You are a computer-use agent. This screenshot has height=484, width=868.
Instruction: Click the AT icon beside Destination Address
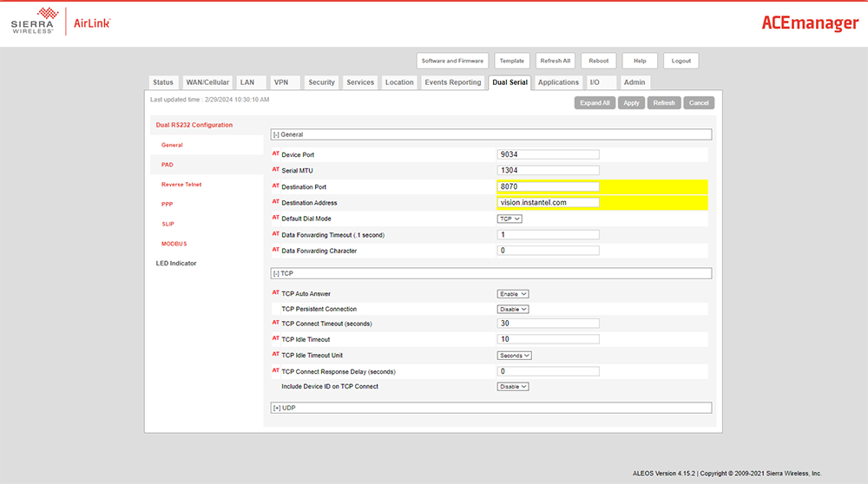[x=276, y=202]
